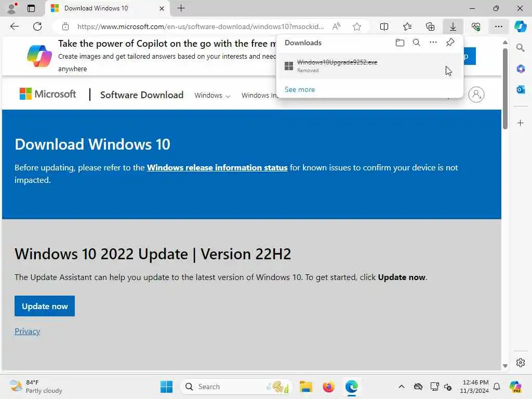The image size is (532, 399).
Task: Toggle the Downloads toolbar button
Action: coord(453,26)
